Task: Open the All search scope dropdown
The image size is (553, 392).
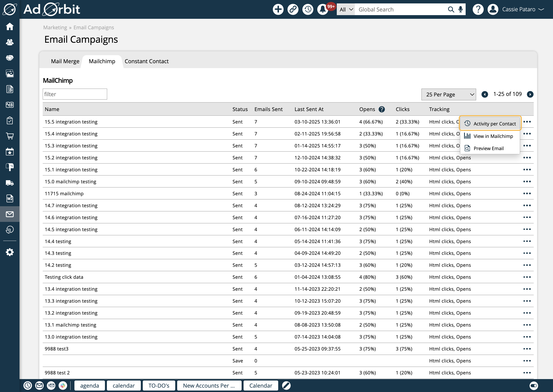Action: 346,10
